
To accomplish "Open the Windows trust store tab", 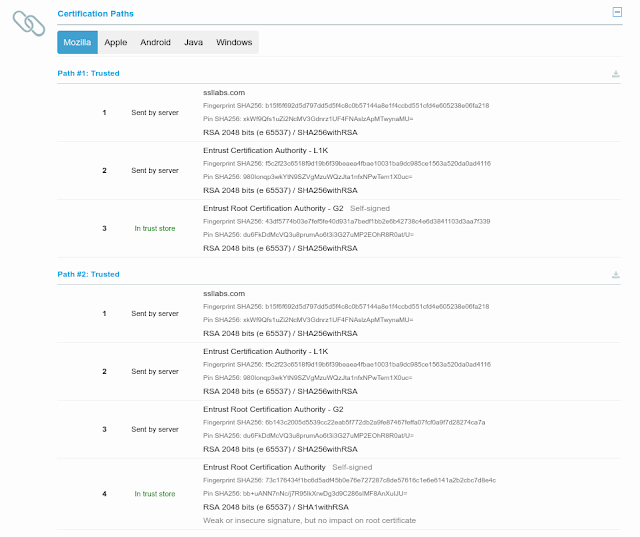I will pyautogui.click(x=234, y=42).
